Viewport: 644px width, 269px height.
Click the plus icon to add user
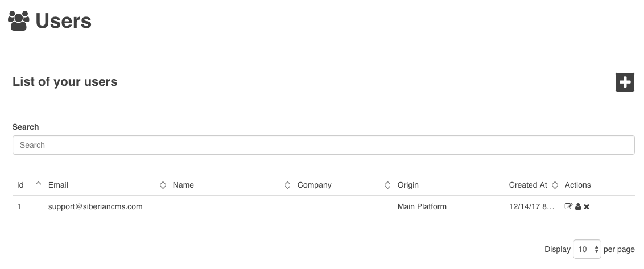point(625,82)
